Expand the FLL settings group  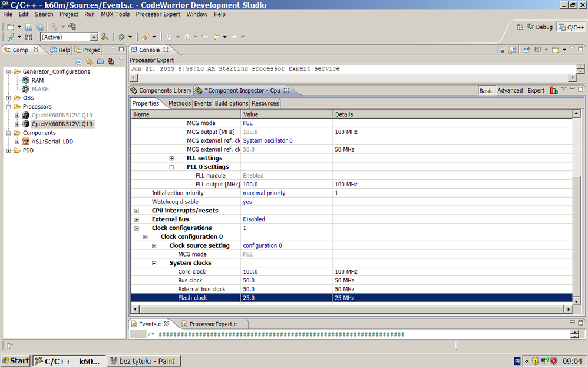(x=171, y=159)
